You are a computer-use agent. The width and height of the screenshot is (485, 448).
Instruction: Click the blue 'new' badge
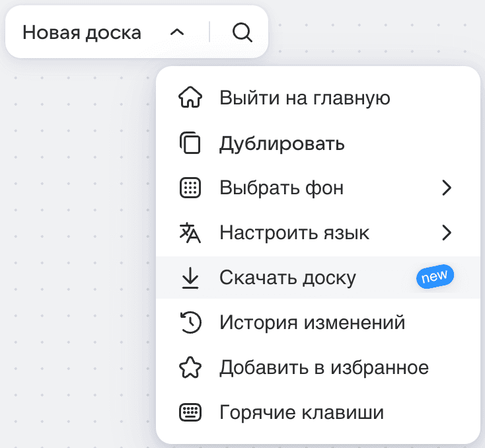click(435, 276)
